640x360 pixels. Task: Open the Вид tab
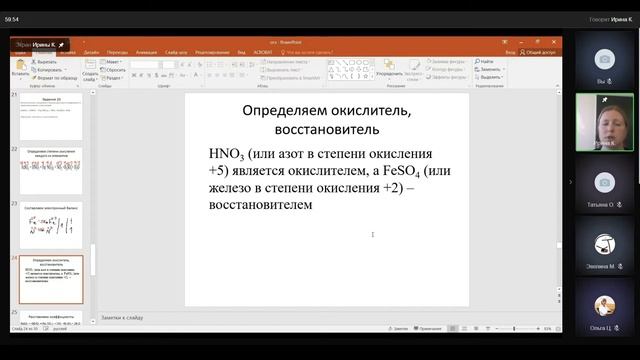click(x=242, y=52)
